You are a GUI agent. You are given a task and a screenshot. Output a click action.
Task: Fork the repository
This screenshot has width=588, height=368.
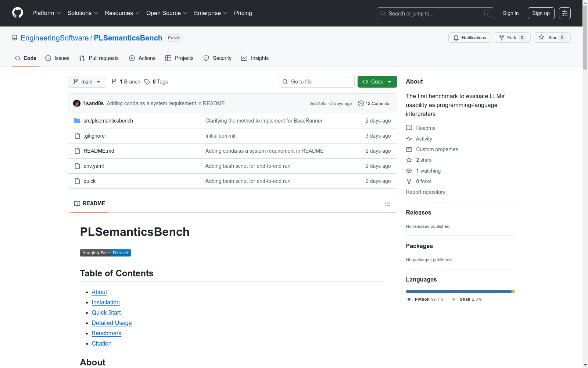coord(512,38)
